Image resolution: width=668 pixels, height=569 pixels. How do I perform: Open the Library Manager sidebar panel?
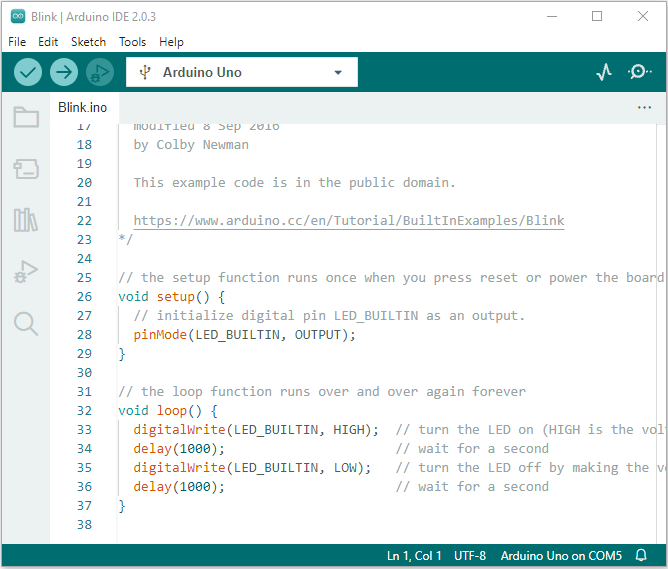[26, 220]
